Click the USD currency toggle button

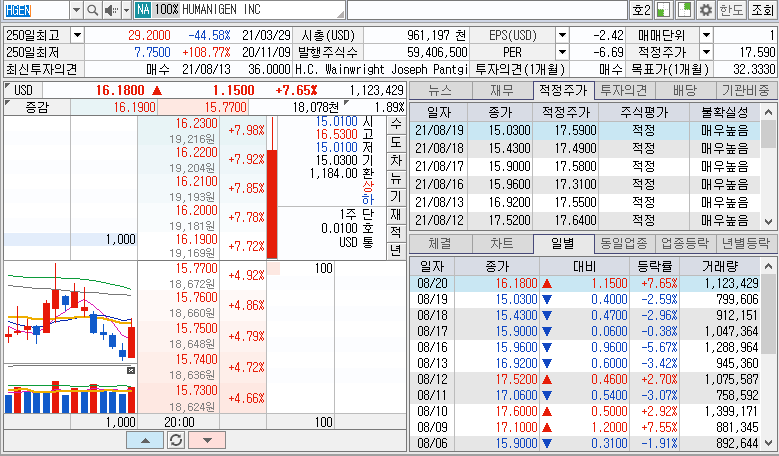click(23, 90)
